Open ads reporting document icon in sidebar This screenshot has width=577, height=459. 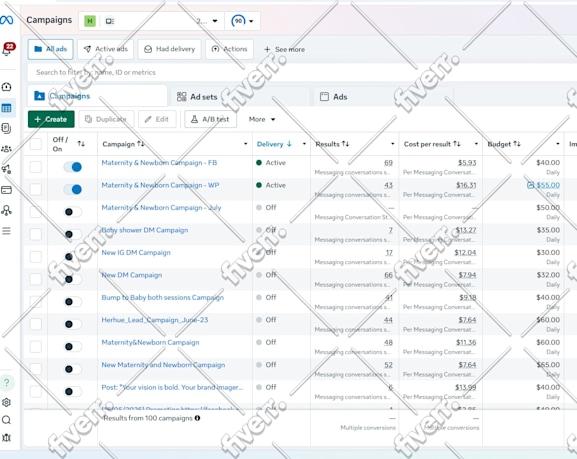point(6,128)
